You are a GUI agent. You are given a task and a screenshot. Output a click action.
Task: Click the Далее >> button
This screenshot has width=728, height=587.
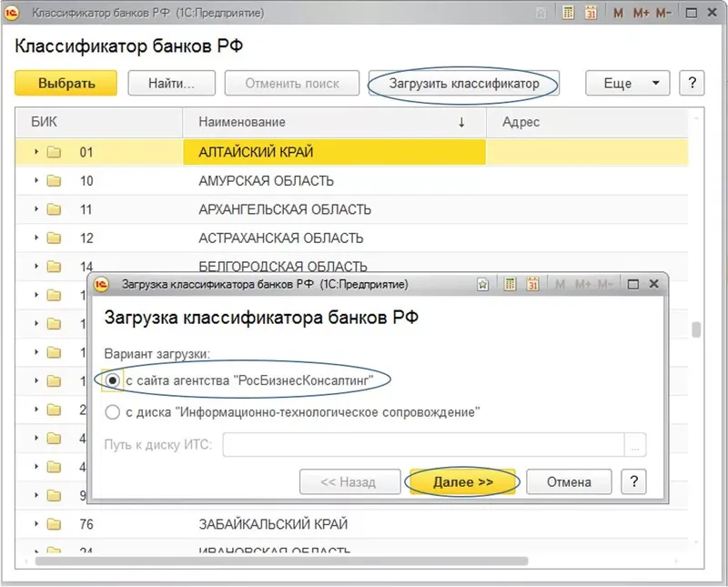(x=463, y=482)
